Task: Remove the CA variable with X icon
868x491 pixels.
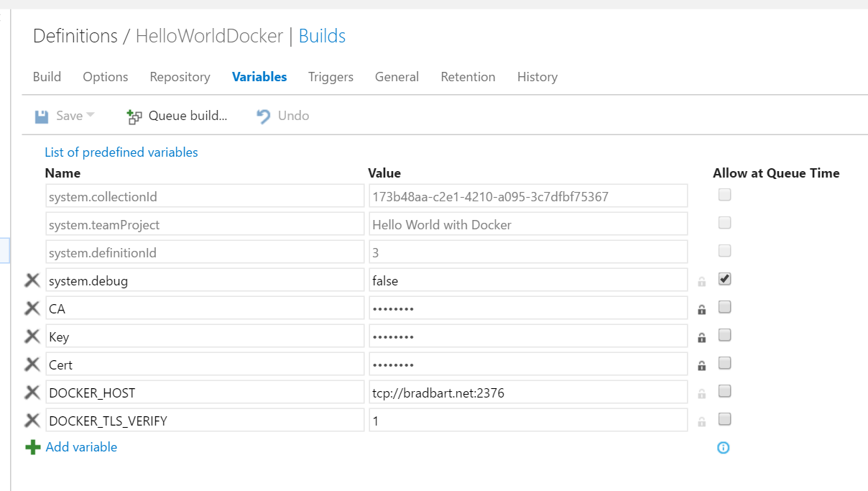Action: 32,308
